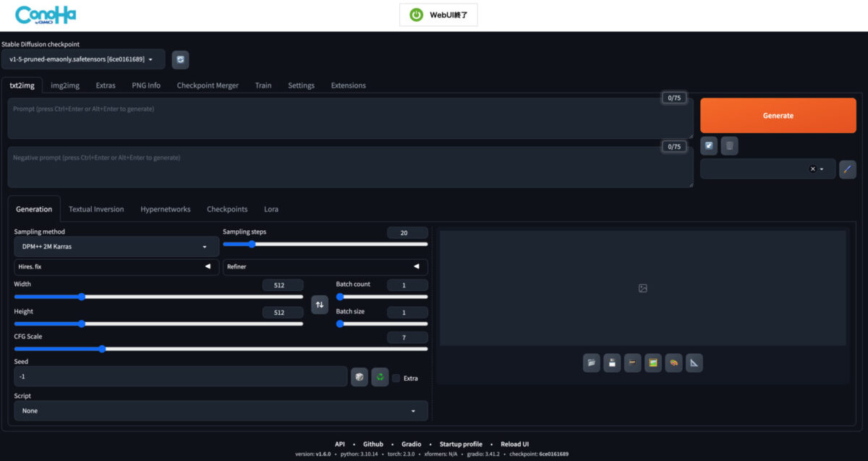Click the floppy disk save image icon

point(612,363)
